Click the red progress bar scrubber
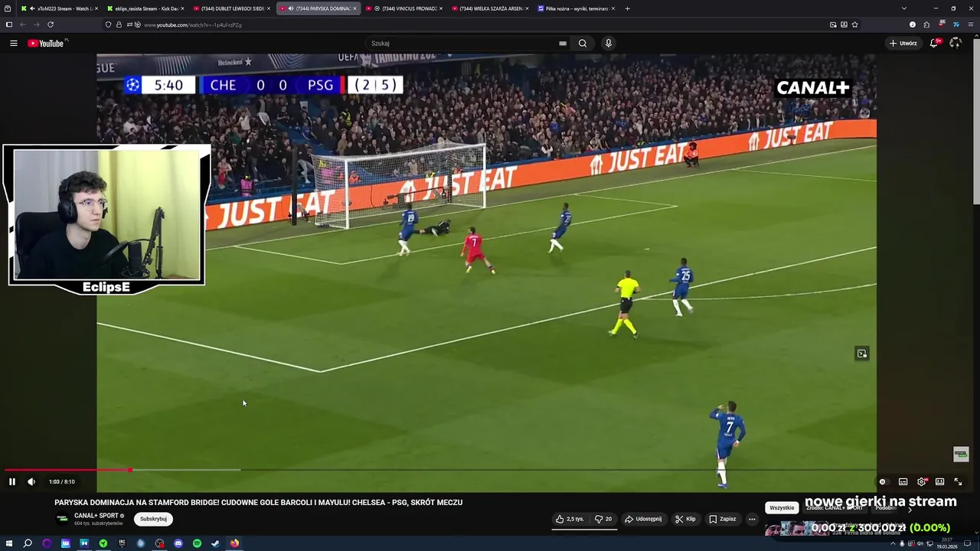The height and width of the screenshot is (551, 980). click(x=130, y=470)
